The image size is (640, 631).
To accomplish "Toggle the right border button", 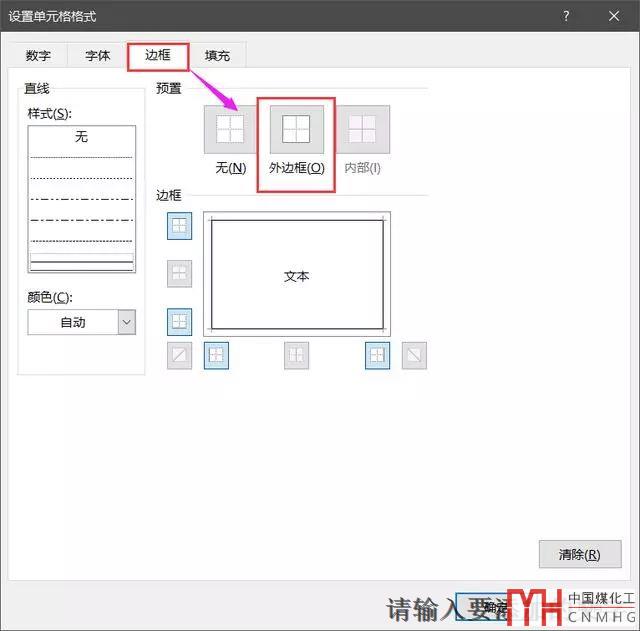I will point(377,355).
